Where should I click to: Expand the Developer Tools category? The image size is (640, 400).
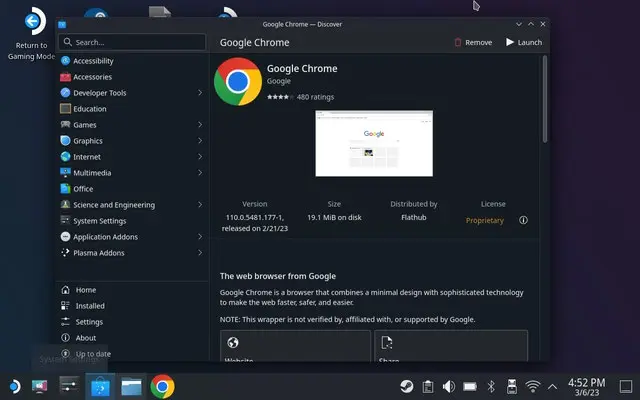(200, 93)
